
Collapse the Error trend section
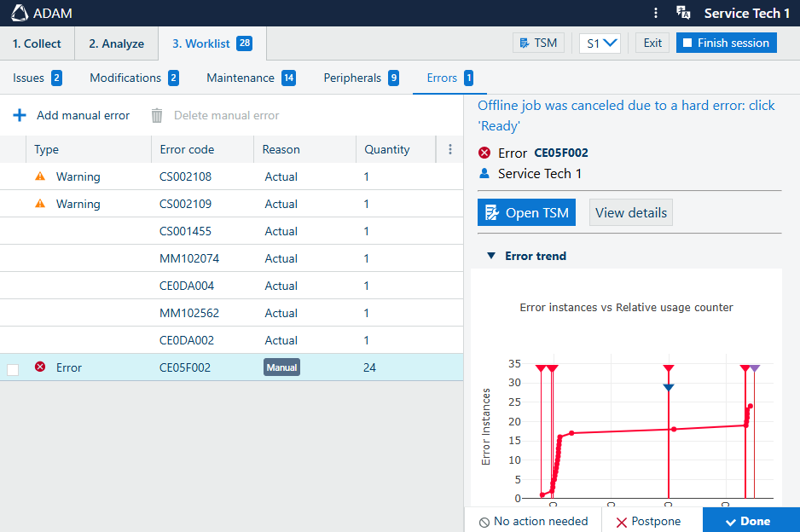[x=490, y=256]
